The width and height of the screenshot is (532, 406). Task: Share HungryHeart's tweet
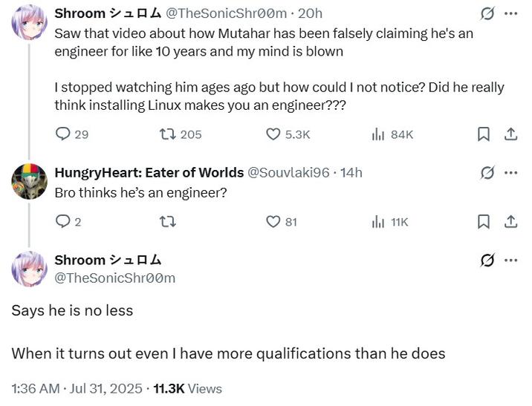[x=511, y=221]
